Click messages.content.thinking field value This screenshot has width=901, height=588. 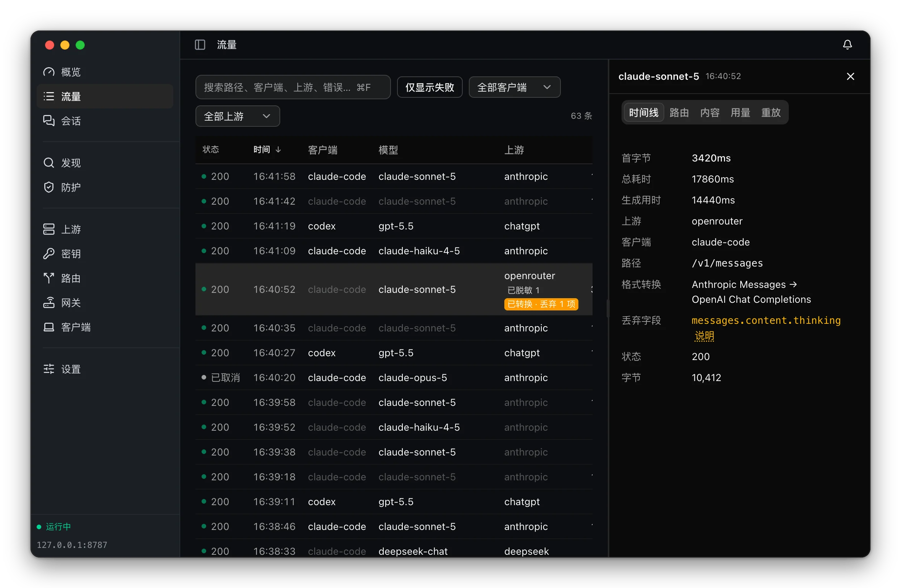[766, 320]
